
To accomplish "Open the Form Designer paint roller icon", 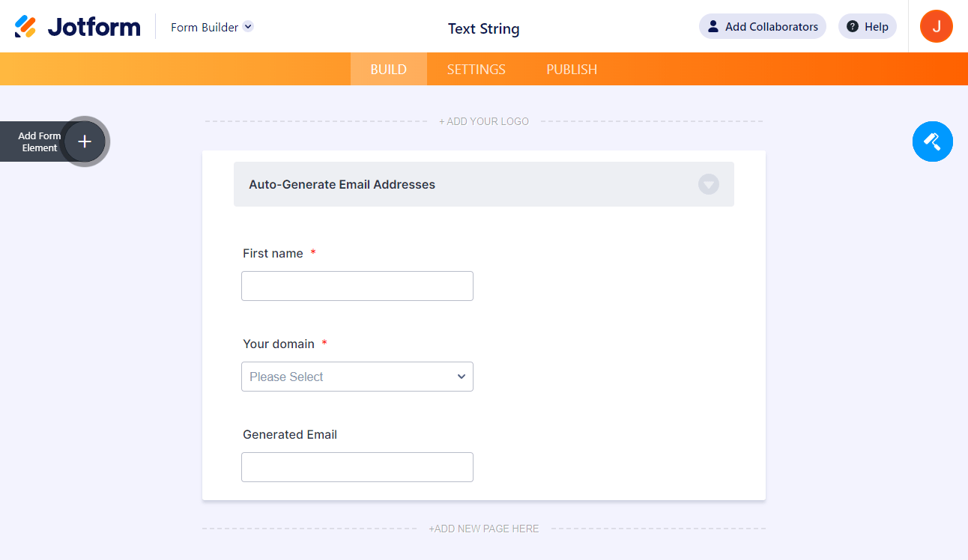I will click(x=932, y=141).
